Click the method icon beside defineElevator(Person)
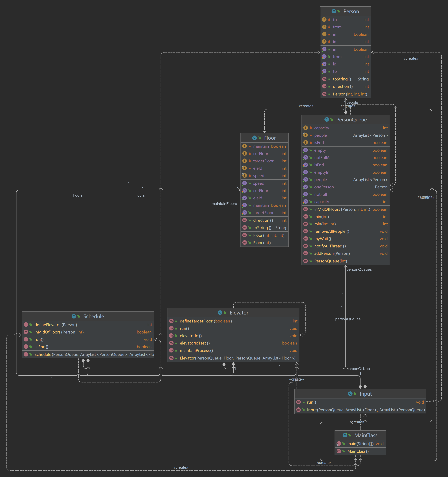The height and width of the screenshot is (477, 448). [26, 325]
